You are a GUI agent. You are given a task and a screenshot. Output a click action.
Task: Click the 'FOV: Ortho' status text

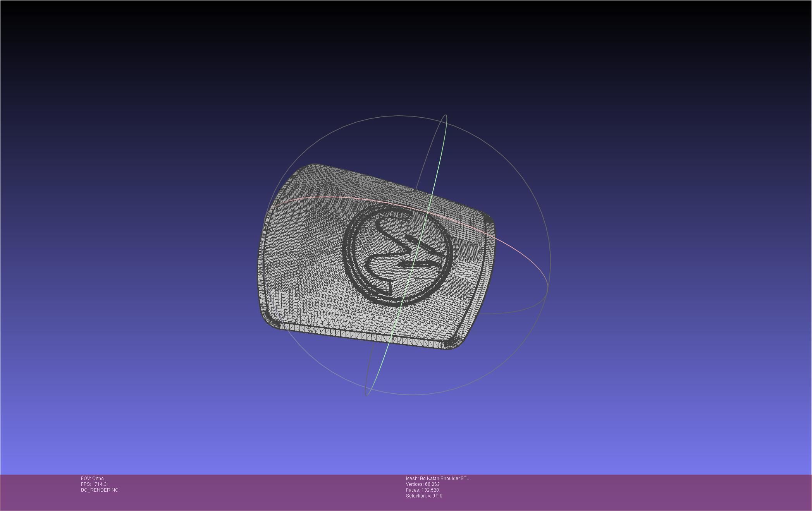(92, 478)
